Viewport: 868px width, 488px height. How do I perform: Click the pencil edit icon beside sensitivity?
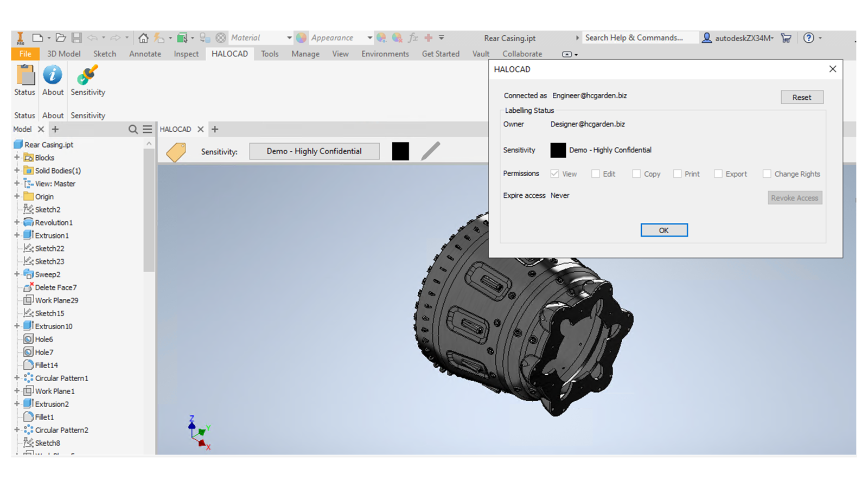pos(430,151)
